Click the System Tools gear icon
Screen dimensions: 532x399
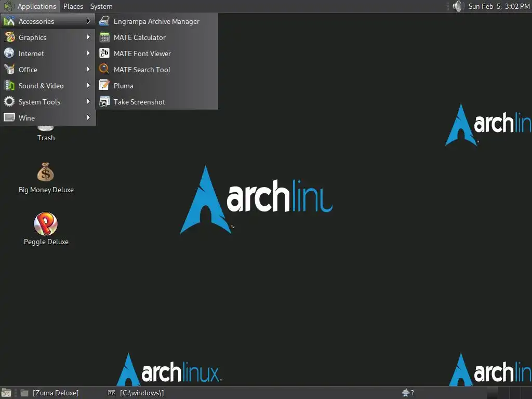coord(9,101)
